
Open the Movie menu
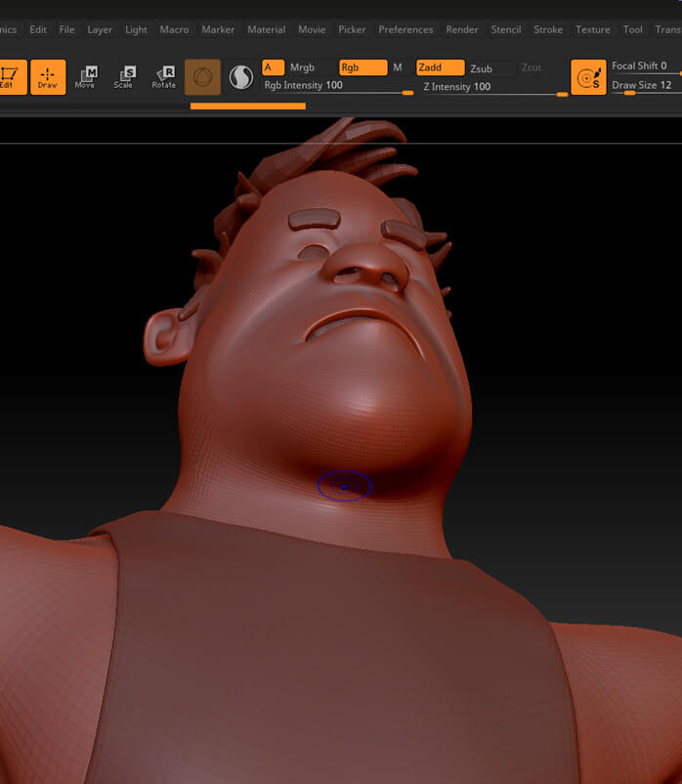(x=312, y=29)
